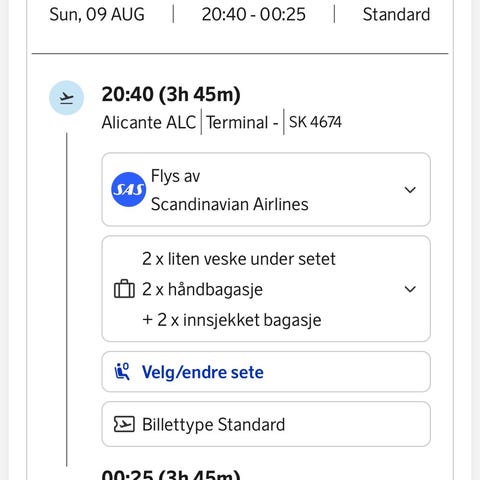This screenshot has width=480, height=480.
Task: Open Velg/endre sete to choose seat
Action: [266, 372]
